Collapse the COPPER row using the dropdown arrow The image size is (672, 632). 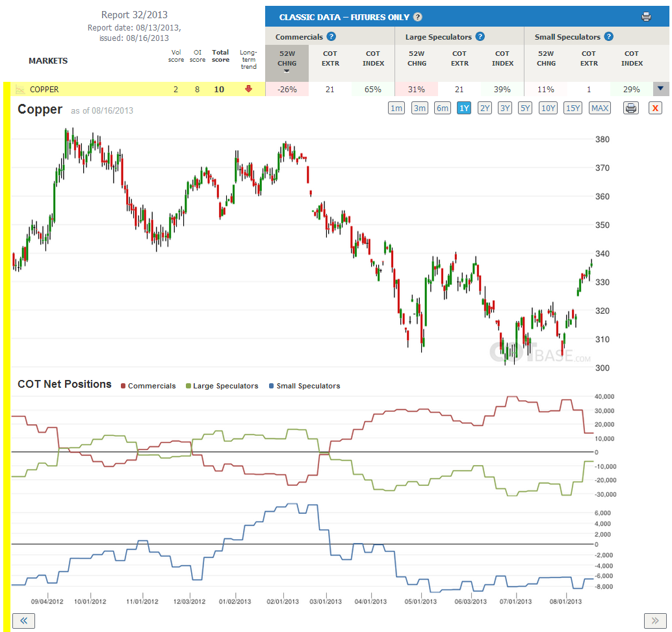[x=660, y=89]
